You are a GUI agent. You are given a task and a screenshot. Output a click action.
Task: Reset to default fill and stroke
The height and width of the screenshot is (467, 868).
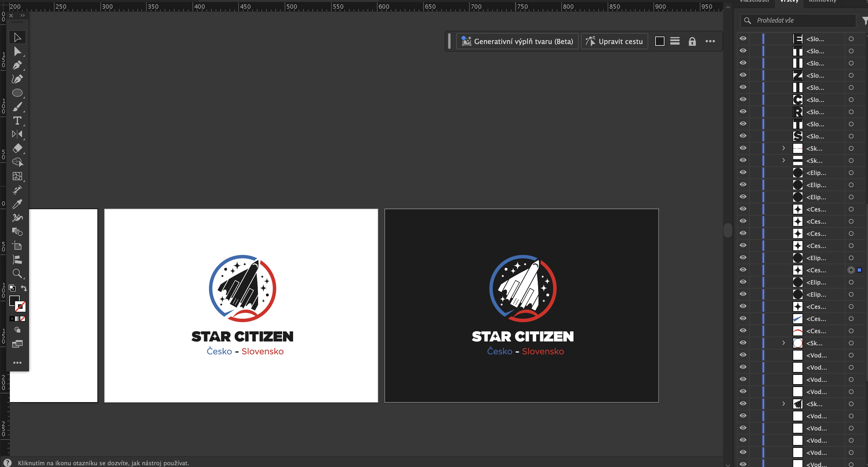click(x=12, y=288)
